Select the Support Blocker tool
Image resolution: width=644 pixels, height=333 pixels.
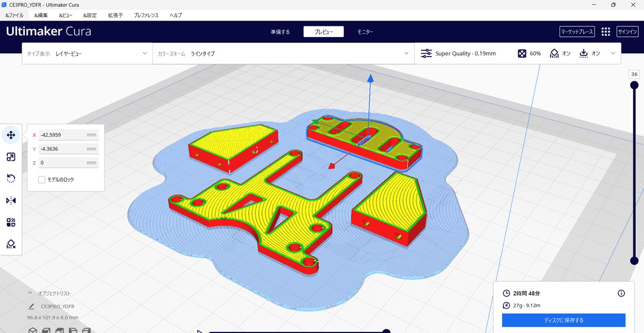tap(11, 244)
